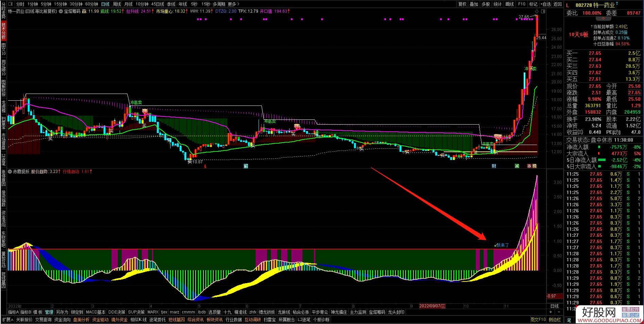Click the 笔 tick icon at bottom right
644x324 pixels.
click(x=569, y=320)
